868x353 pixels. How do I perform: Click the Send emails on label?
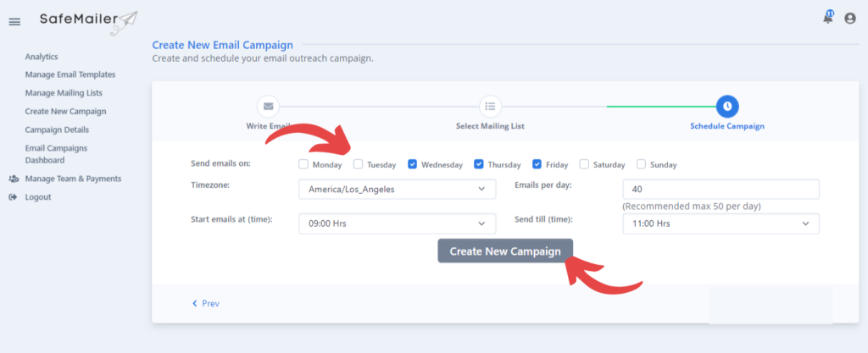coord(220,163)
